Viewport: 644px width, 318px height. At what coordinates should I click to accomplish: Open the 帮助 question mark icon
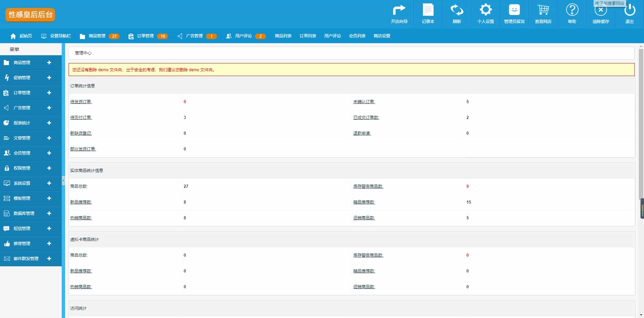(x=572, y=10)
